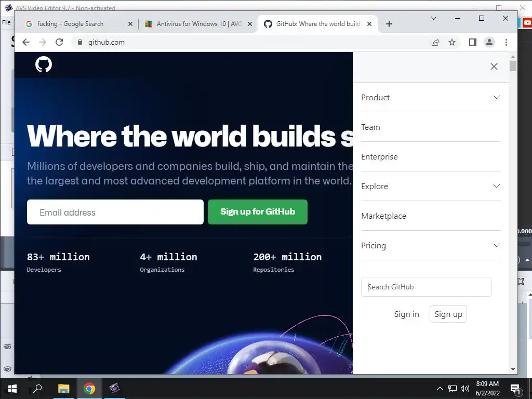This screenshot has height=399, width=532.
Task: Toggle the lower eye icon in AVS Video Editor
Action: [x=7, y=369]
